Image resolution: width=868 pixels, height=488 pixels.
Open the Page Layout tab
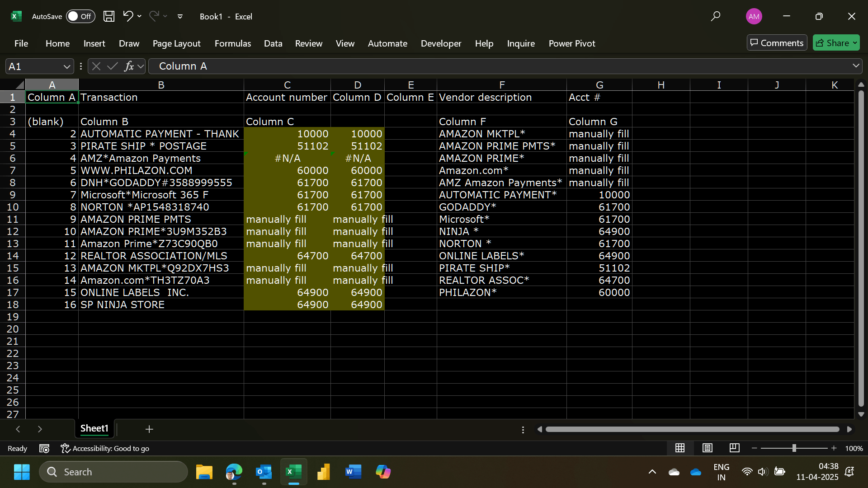tap(176, 43)
